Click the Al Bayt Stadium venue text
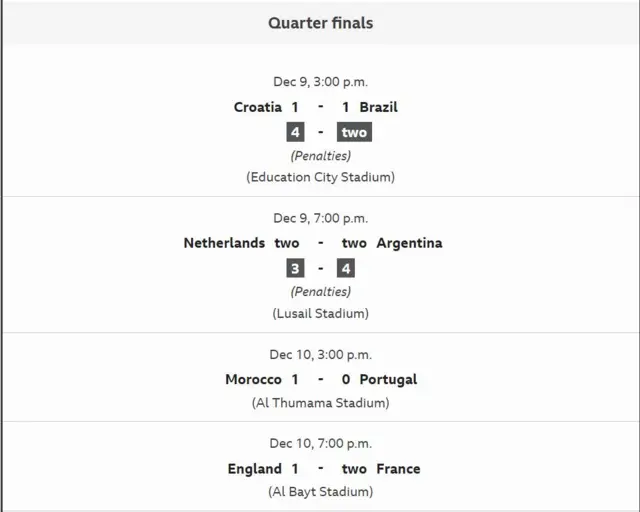640x512 pixels. (320, 492)
